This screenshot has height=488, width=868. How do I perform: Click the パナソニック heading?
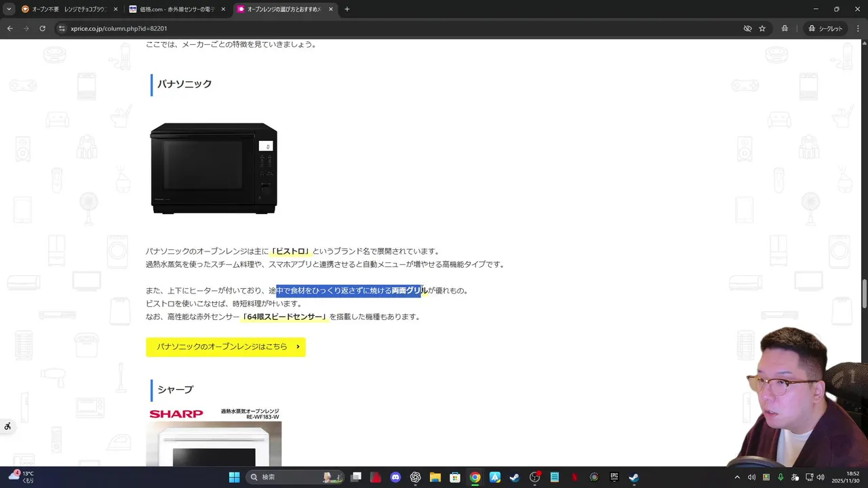pos(184,84)
